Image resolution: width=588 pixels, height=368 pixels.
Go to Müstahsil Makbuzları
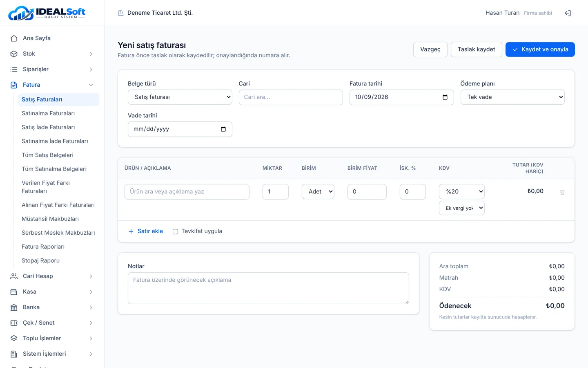[59, 219]
